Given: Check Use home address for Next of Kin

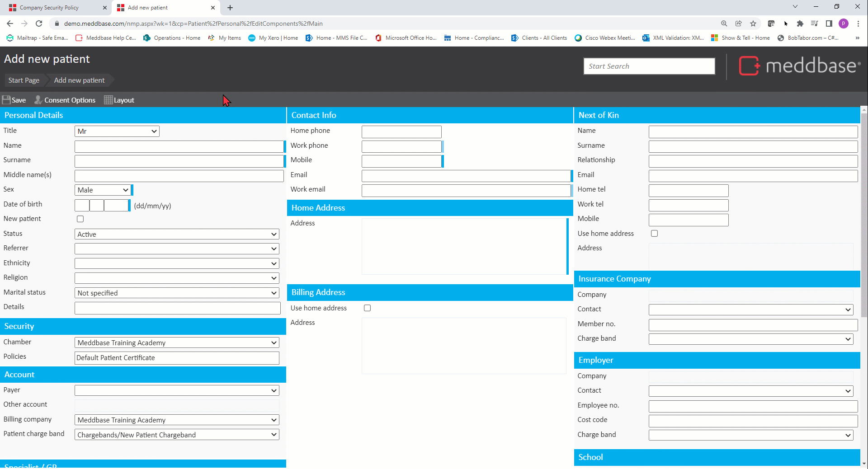Looking at the screenshot, I should (x=654, y=234).
